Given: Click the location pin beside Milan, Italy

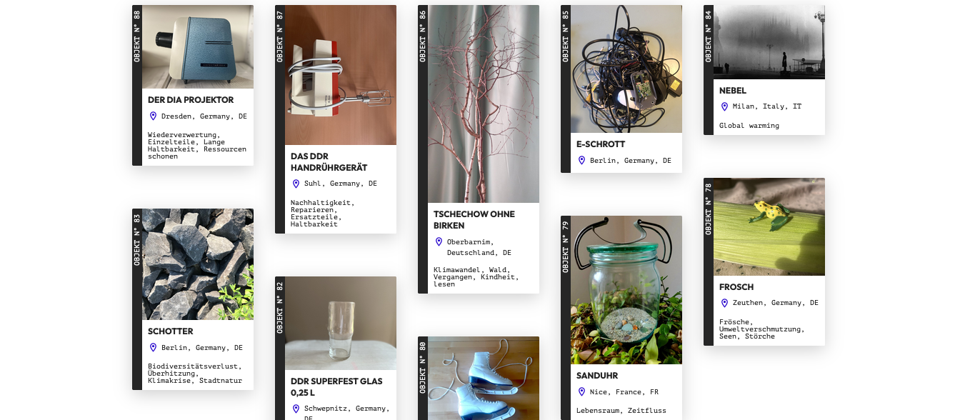Looking at the screenshot, I should coord(724,106).
